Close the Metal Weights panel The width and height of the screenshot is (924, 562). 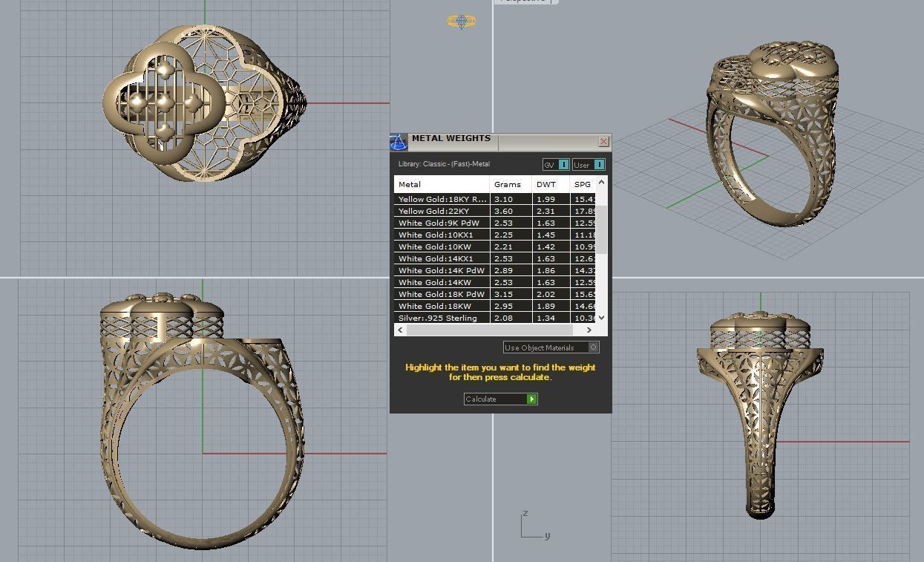603,141
